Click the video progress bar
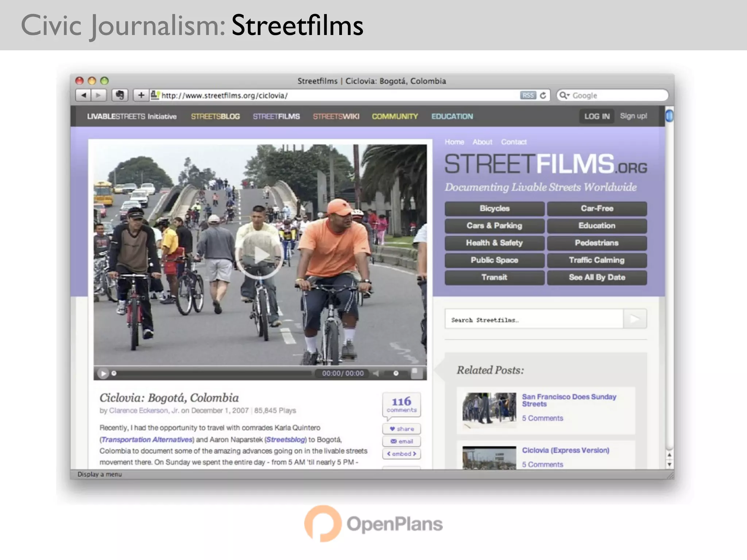 [212, 373]
